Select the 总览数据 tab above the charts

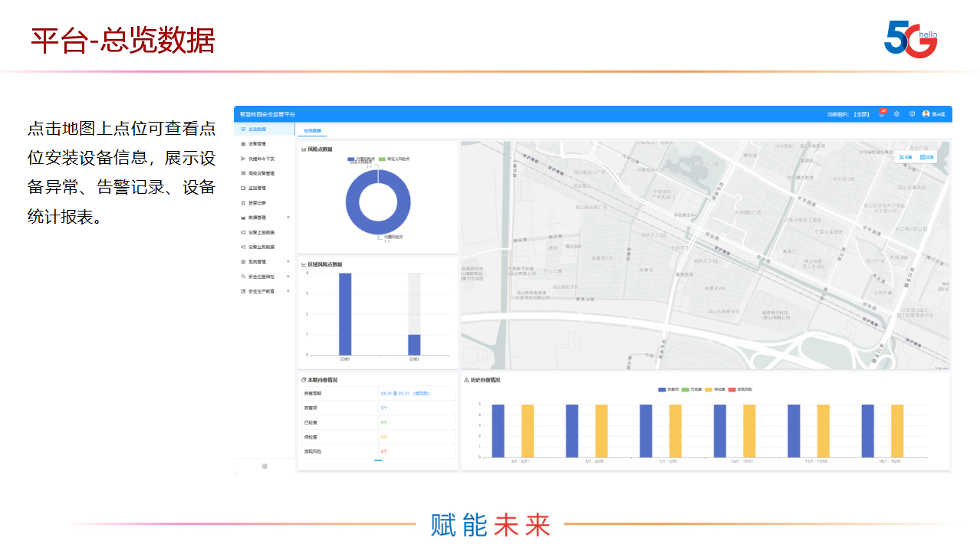pyautogui.click(x=312, y=131)
